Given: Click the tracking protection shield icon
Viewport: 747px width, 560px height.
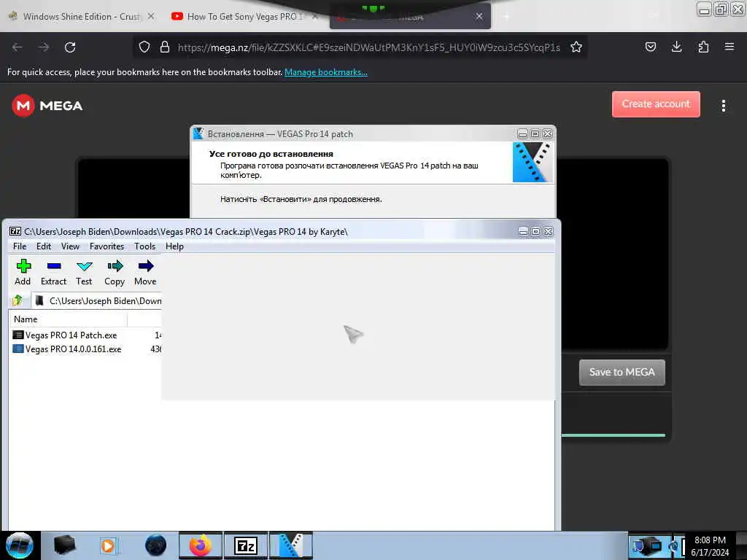Looking at the screenshot, I should coord(144,47).
